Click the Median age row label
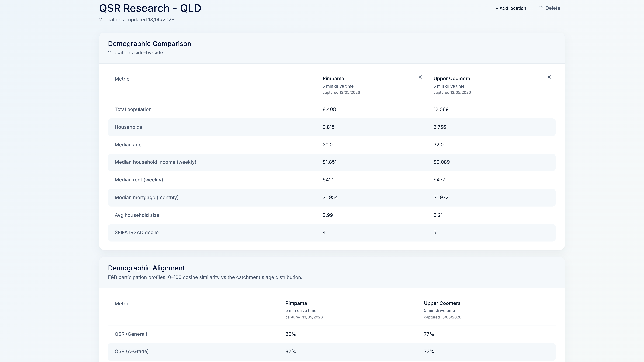644x362 pixels. click(x=128, y=145)
